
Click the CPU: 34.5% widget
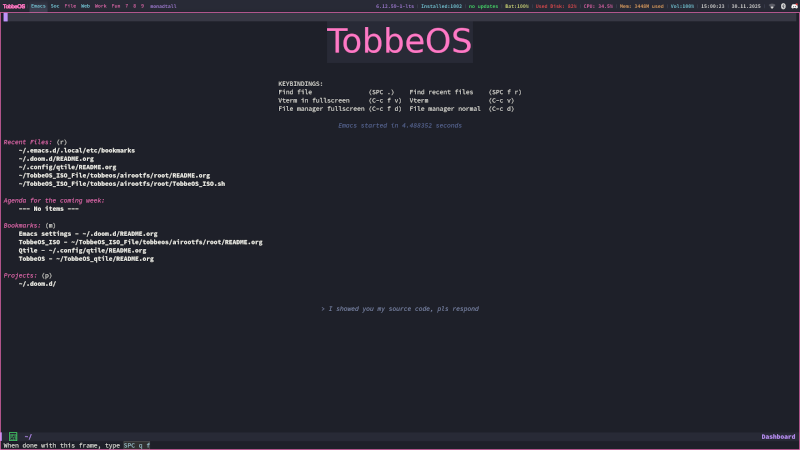click(x=598, y=6)
